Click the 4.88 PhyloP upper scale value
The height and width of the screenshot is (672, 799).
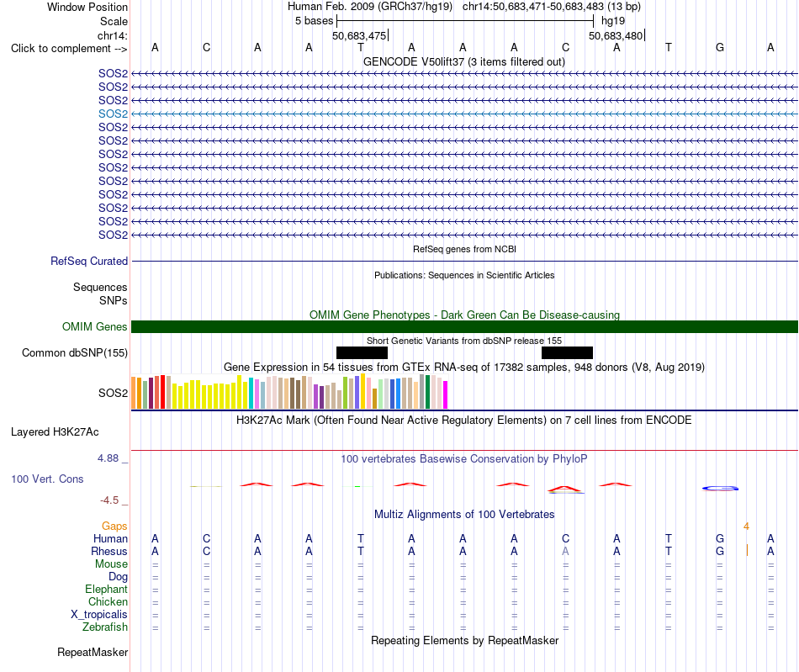pyautogui.click(x=108, y=458)
